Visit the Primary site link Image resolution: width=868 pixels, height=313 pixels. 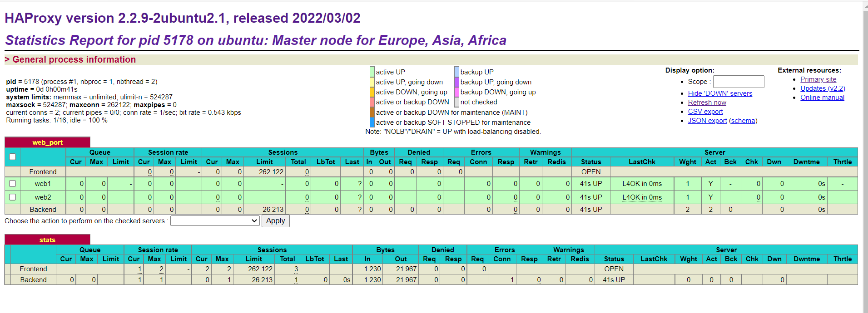tap(818, 79)
